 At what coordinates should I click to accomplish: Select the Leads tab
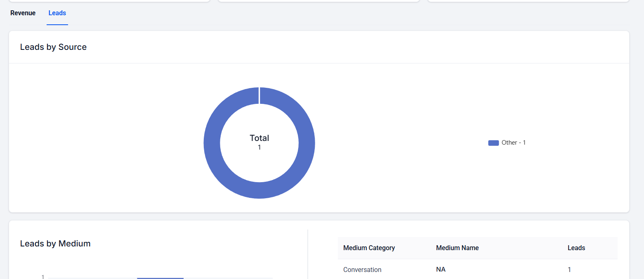57,13
